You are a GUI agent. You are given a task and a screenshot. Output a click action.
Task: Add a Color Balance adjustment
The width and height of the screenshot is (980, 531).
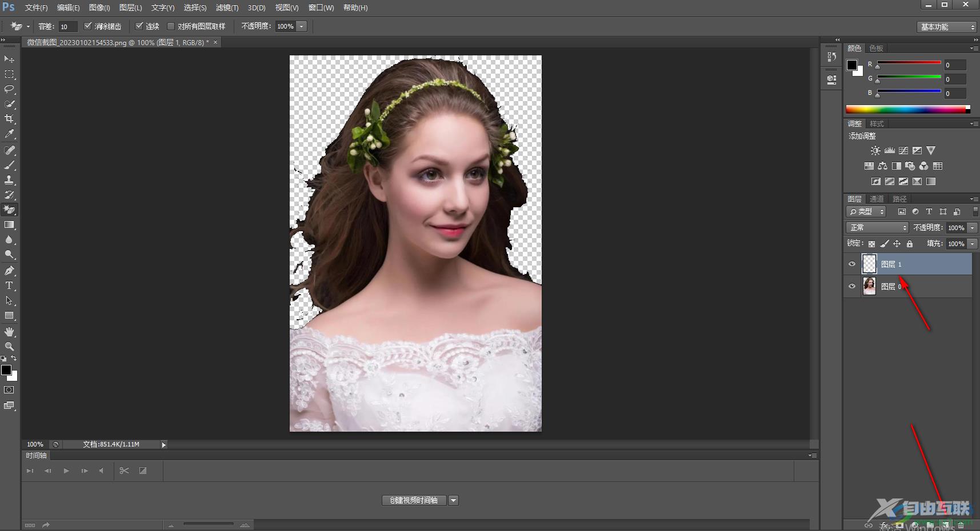pyautogui.click(x=882, y=166)
